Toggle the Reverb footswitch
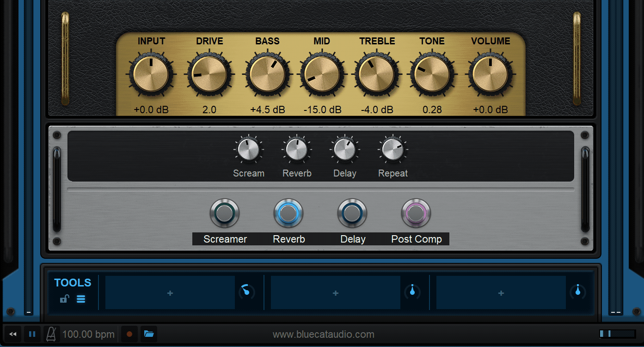Screen dimensions: 644x347 coord(288,213)
